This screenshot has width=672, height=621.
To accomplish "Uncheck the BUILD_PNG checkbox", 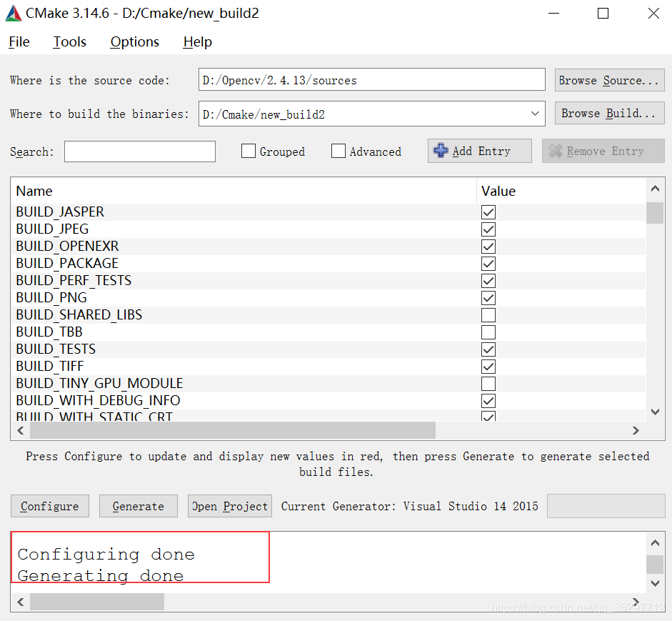I will click(488, 298).
